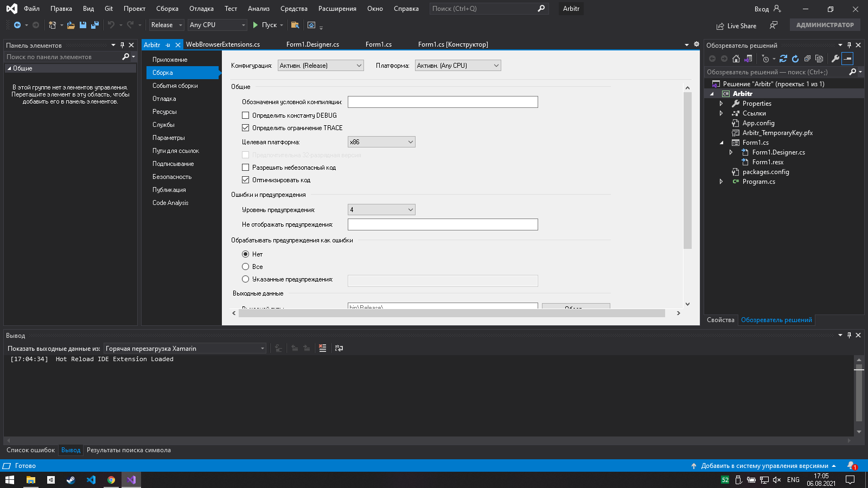Open Google Chrome from the taskbar
This screenshot has height=488, width=868.
click(x=111, y=480)
